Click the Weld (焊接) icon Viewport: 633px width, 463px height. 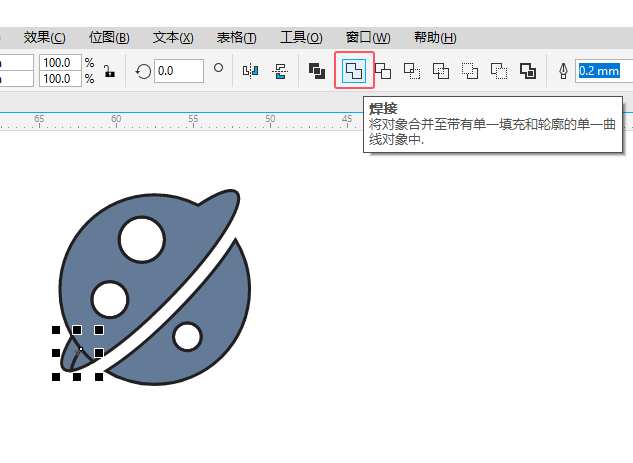pyautogui.click(x=354, y=71)
